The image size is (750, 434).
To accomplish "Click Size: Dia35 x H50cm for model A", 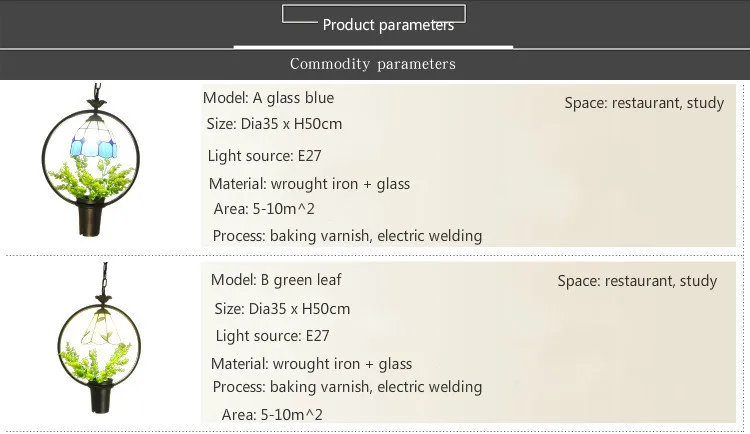I will click(x=274, y=124).
